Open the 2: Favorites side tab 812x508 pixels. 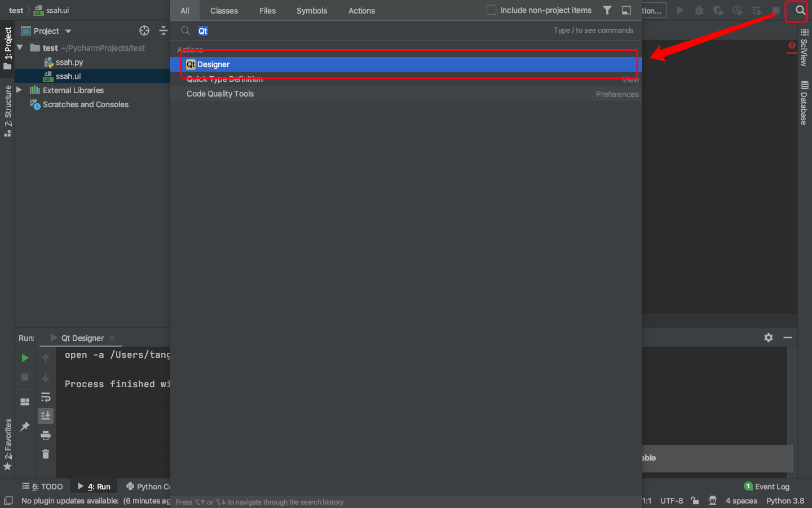pos(7,445)
